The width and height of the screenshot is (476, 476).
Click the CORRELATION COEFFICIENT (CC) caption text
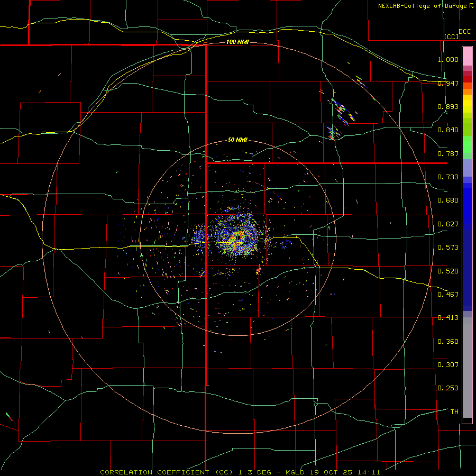(167, 472)
